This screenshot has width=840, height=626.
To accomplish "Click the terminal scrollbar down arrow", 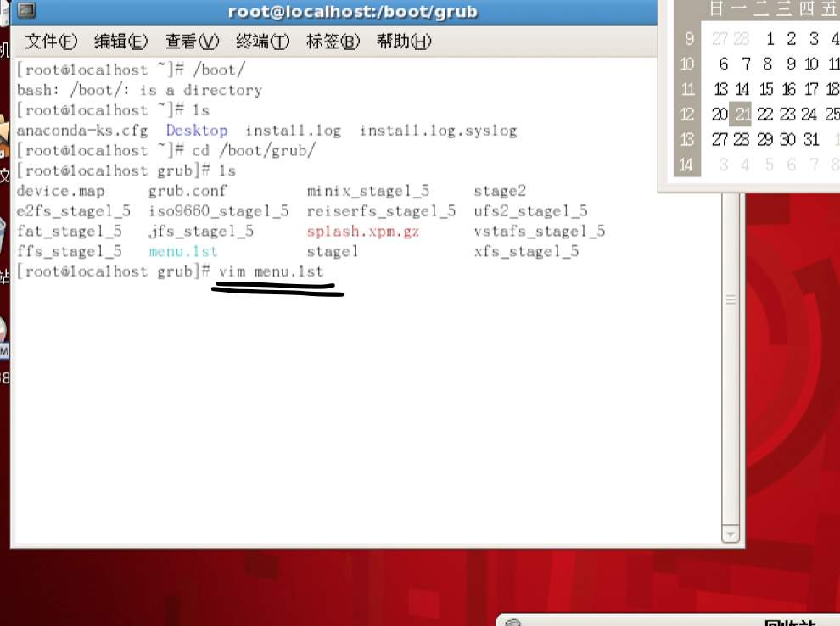I will (x=731, y=534).
